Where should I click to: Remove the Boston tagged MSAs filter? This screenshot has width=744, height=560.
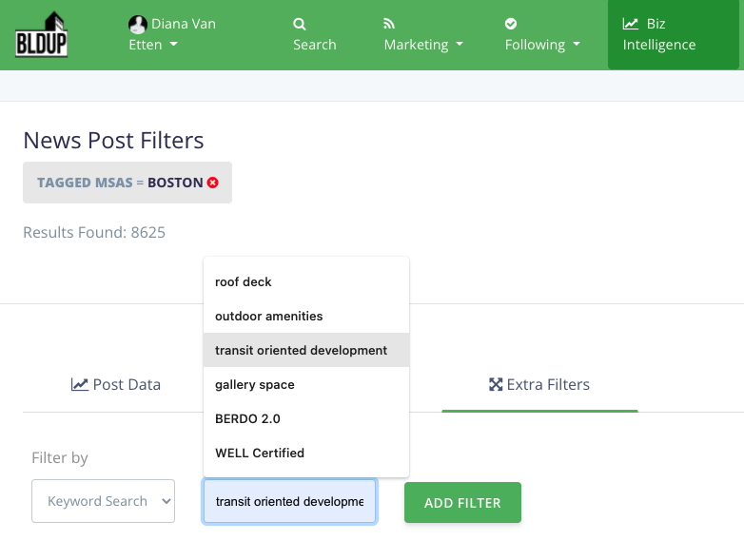[213, 183]
